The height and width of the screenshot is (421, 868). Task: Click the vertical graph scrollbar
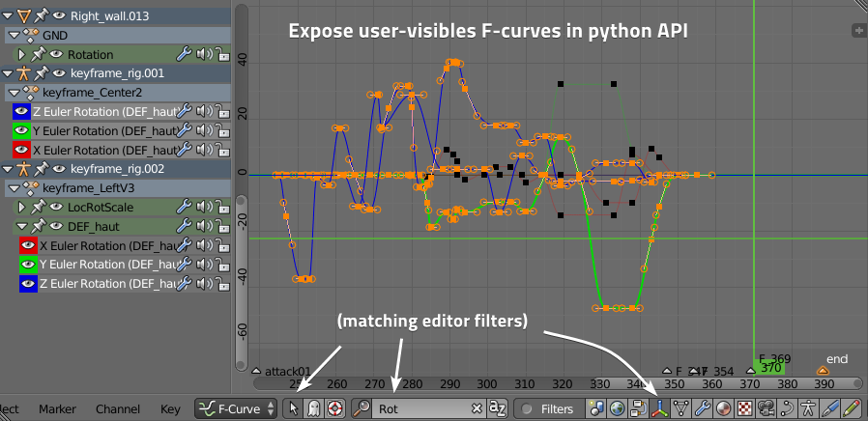(x=242, y=283)
